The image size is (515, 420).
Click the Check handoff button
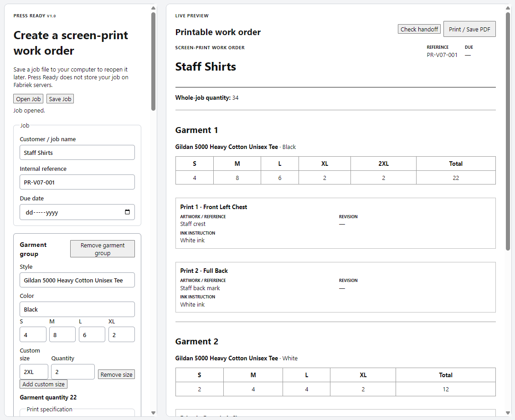point(419,29)
